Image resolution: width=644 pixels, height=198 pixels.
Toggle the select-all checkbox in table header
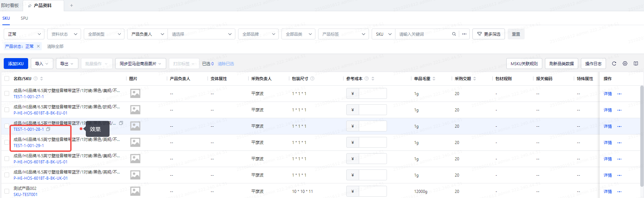pyautogui.click(x=7, y=78)
